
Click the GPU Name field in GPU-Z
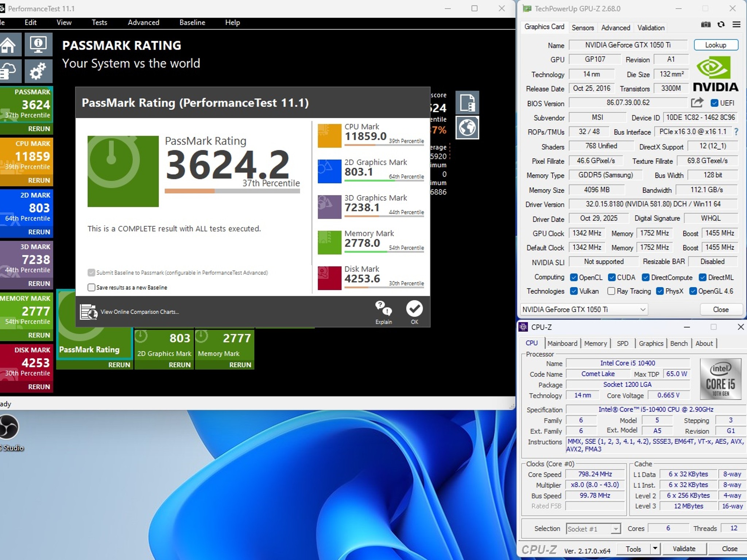tap(628, 45)
